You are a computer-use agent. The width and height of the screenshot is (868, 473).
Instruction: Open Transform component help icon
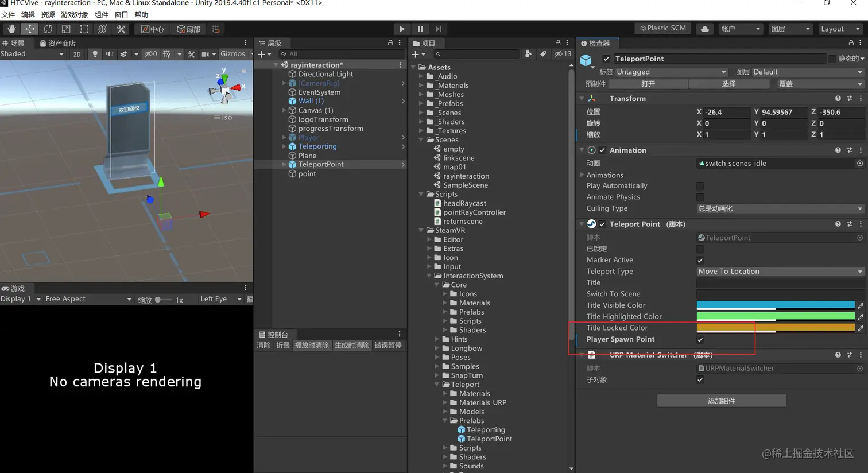838,99
